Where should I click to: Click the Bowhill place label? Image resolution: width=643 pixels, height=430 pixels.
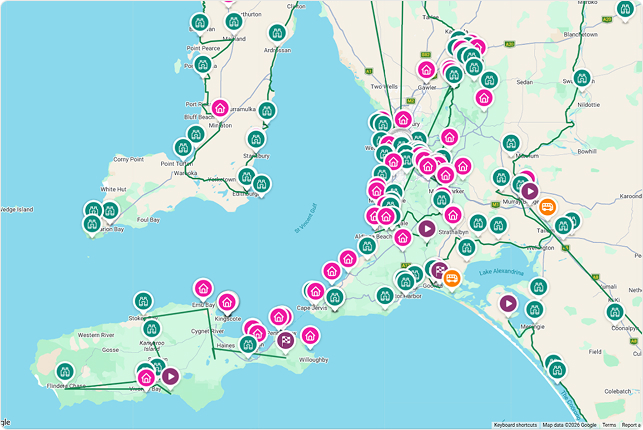[587, 151]
